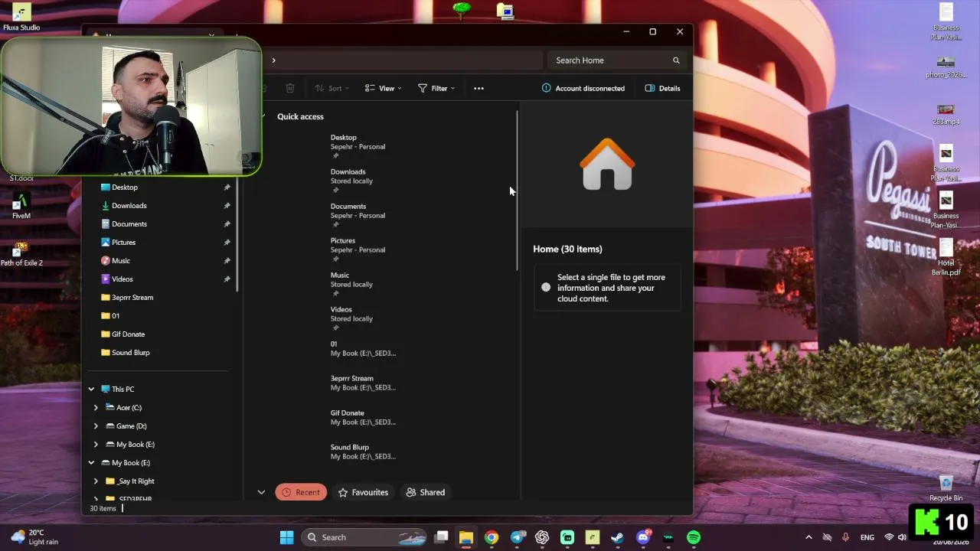Select the 01 folder in sidebar
The image size is (980, 551).
pyautogui.click(x=110, y=316)
